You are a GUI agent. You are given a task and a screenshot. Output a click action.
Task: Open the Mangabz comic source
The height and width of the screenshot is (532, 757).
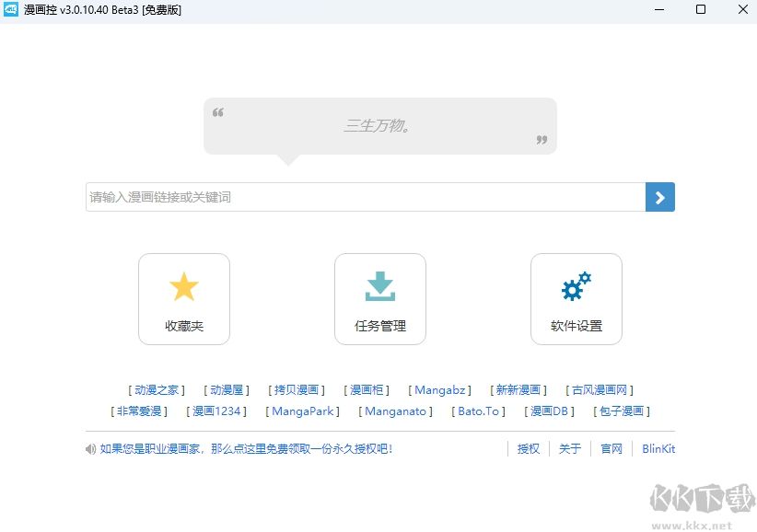tap(440, 389)
